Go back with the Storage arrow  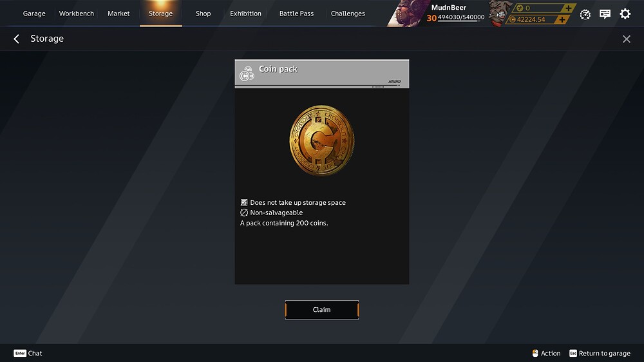tap(17, 39)
